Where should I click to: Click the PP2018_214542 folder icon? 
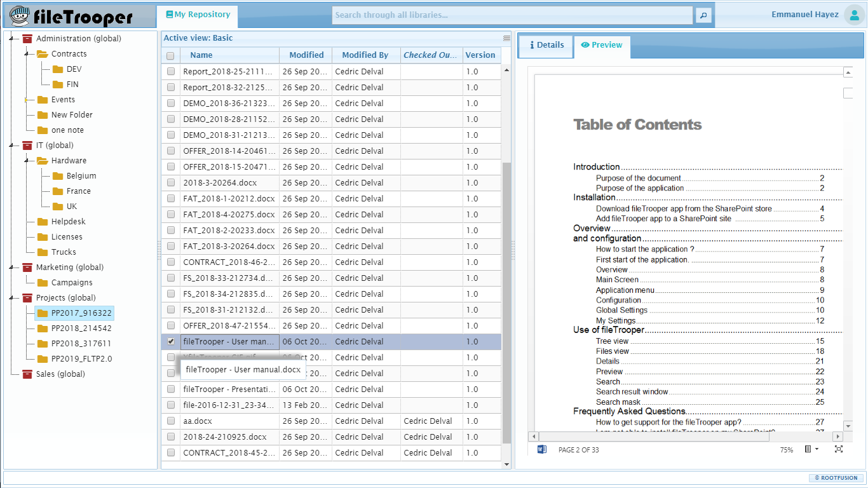43,329
